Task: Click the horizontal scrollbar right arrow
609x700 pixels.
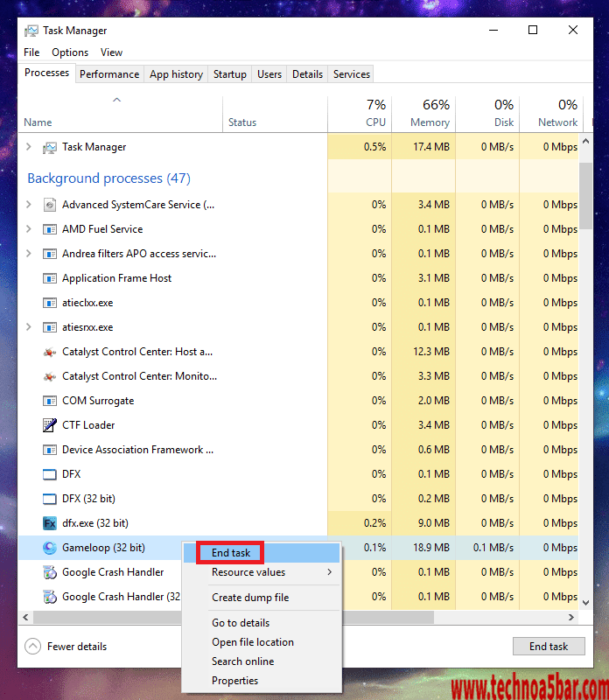Action: [x=571, y=618]
